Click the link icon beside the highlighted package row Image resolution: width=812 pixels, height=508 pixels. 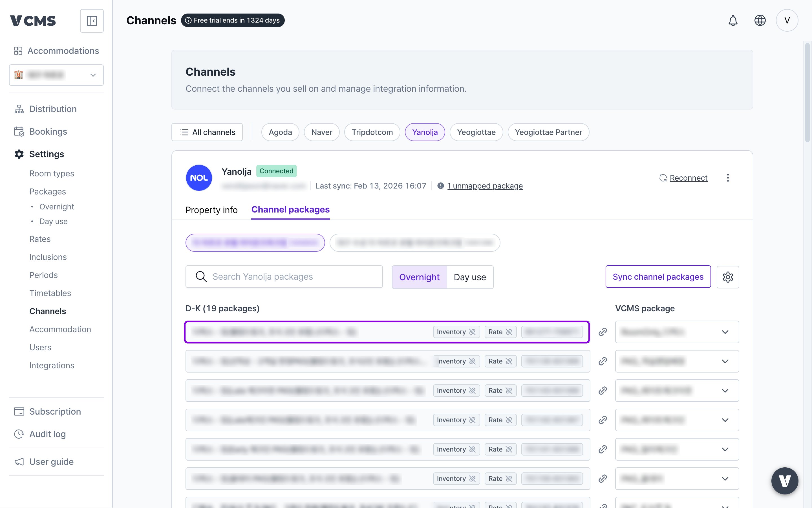point(603,332)
